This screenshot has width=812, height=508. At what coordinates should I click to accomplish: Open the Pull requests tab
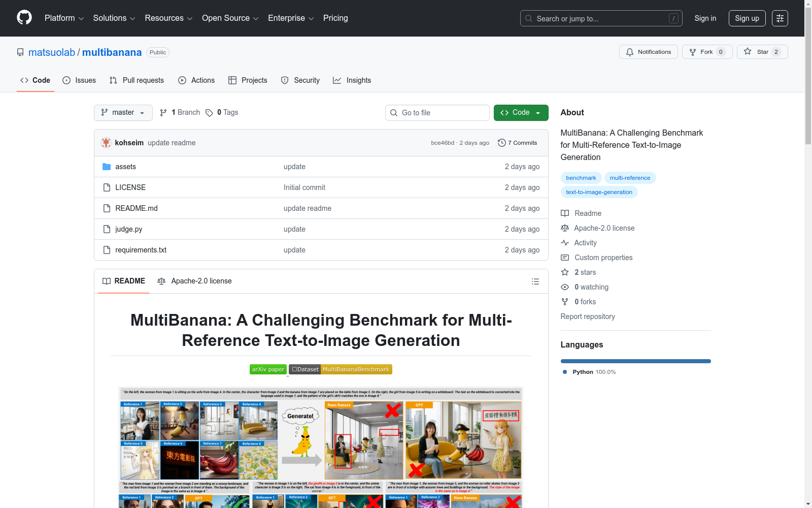137,80
